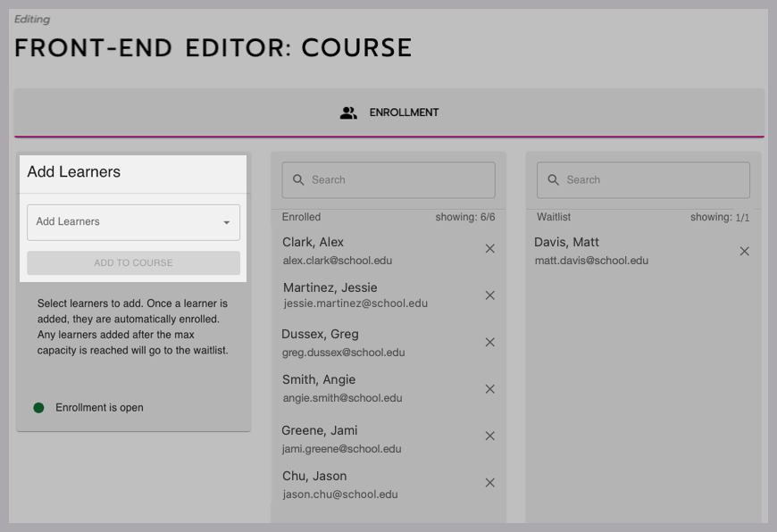Click the waitlist search magnifier icon
The image size is (777, 532).
coord(554,180)
